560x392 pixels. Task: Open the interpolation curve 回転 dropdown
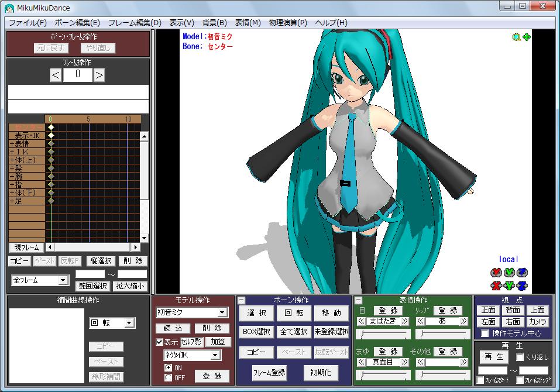pyautogui.click(x=129, y=323)
